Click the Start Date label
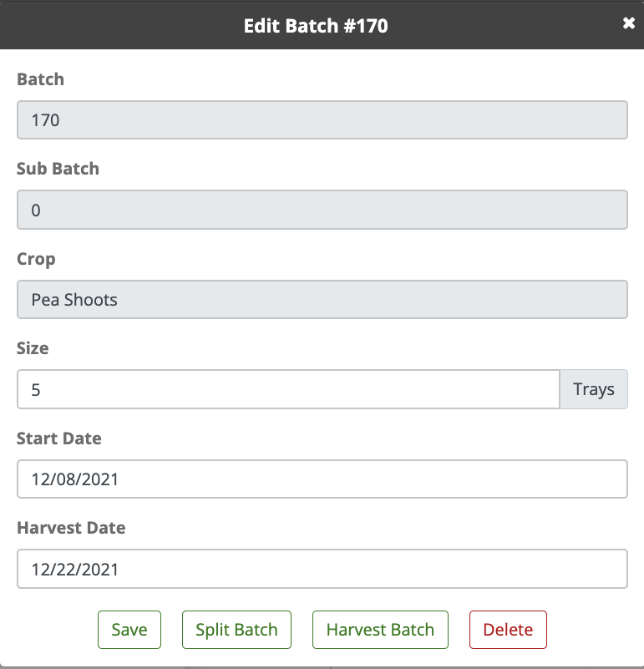Viewport: 644px width, 669px height. 58,438
